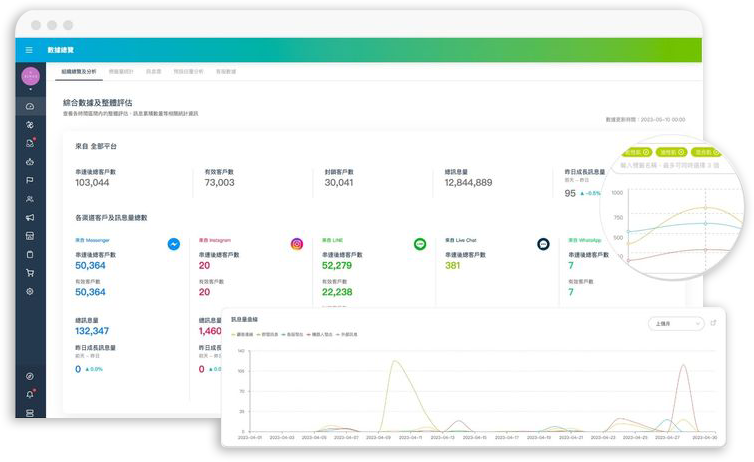
Task: Click the 來自 WhatsApp channel label
Action: (x=585, y=240)
